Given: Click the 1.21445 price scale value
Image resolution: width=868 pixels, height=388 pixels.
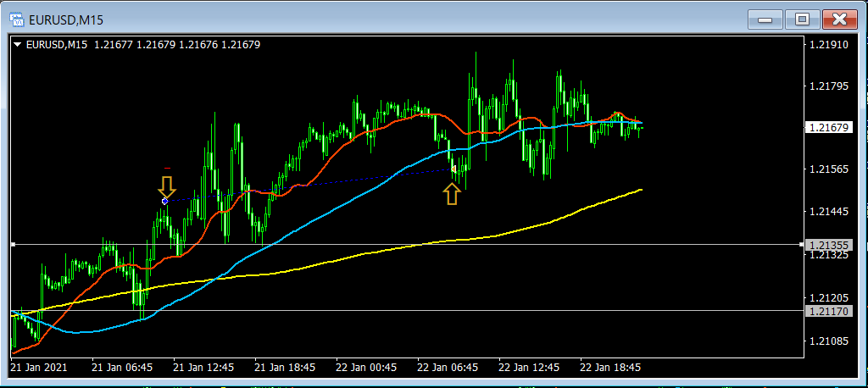Looking at the screenshot, I should [x=829, y=213].
